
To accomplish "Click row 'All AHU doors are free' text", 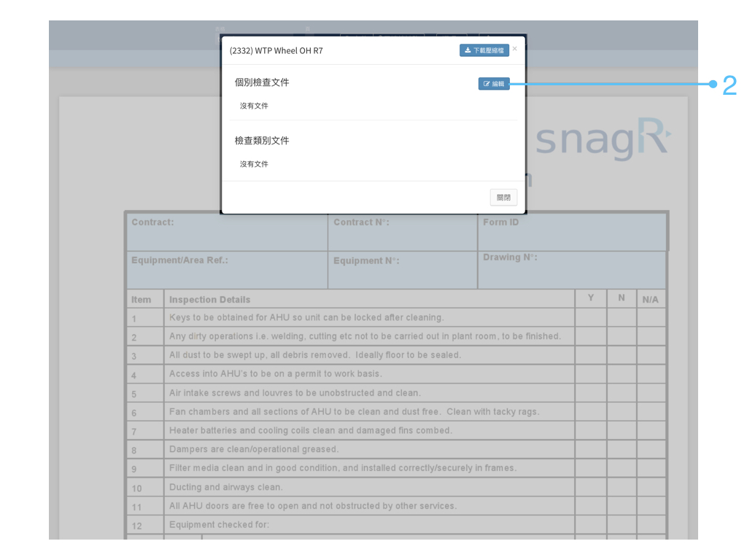I will tap(313, 506).
